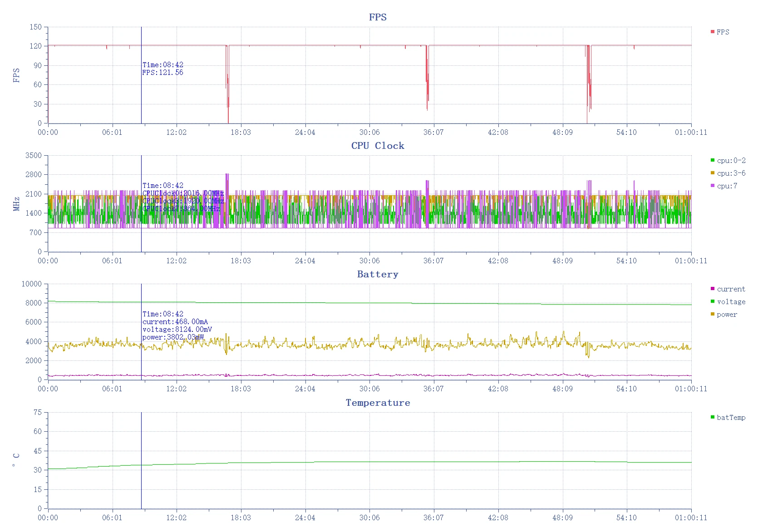
Task: Toggle the current series legend label
Action: pyautogui.click(x=731, y=289)
